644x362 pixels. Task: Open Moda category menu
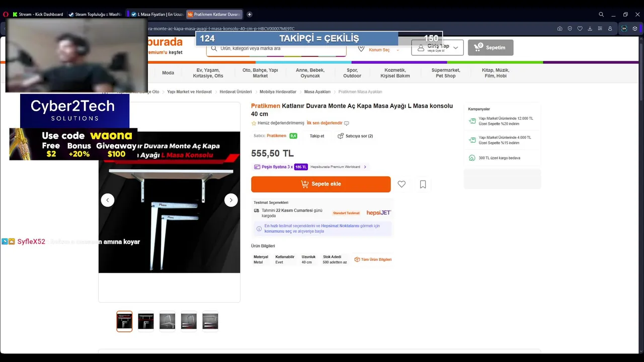click(168, 73)
